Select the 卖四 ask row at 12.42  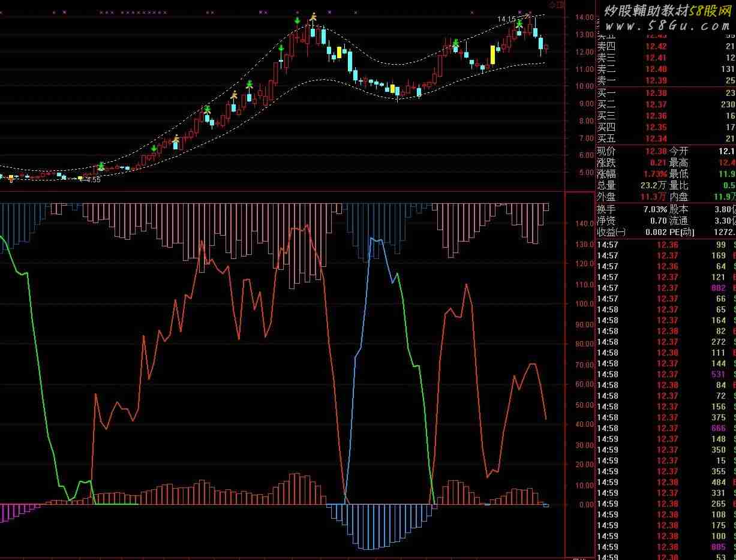click(x=666, y=46)
